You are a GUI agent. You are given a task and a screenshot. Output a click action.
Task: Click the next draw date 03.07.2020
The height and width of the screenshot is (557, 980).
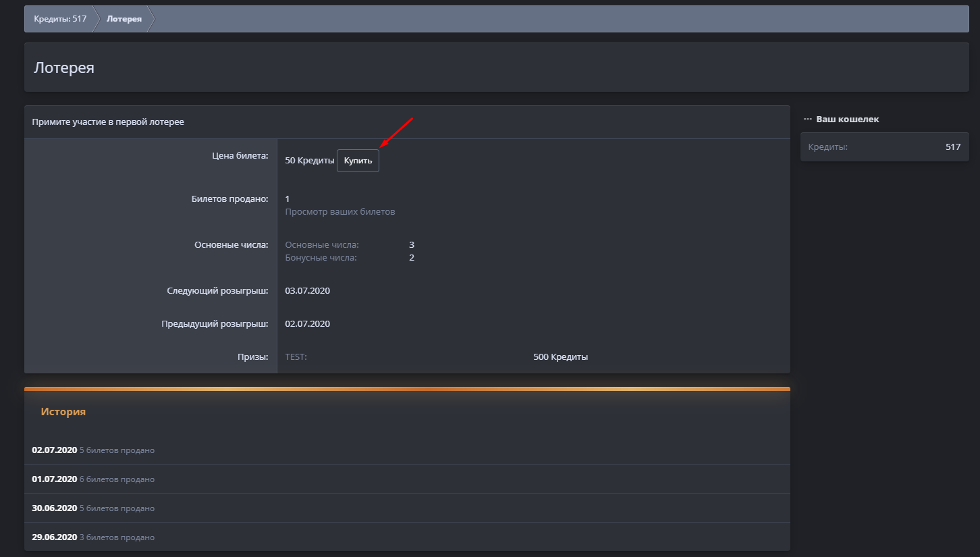[307, 291]
